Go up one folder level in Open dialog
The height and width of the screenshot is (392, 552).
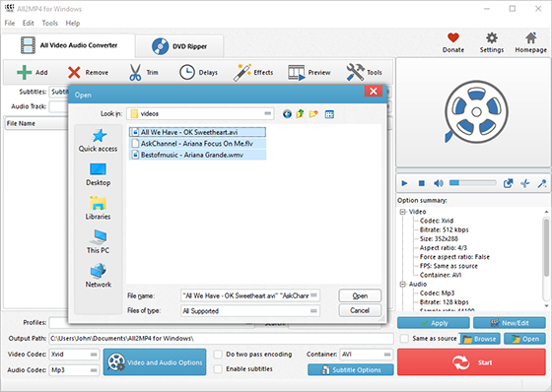(300, 114)
